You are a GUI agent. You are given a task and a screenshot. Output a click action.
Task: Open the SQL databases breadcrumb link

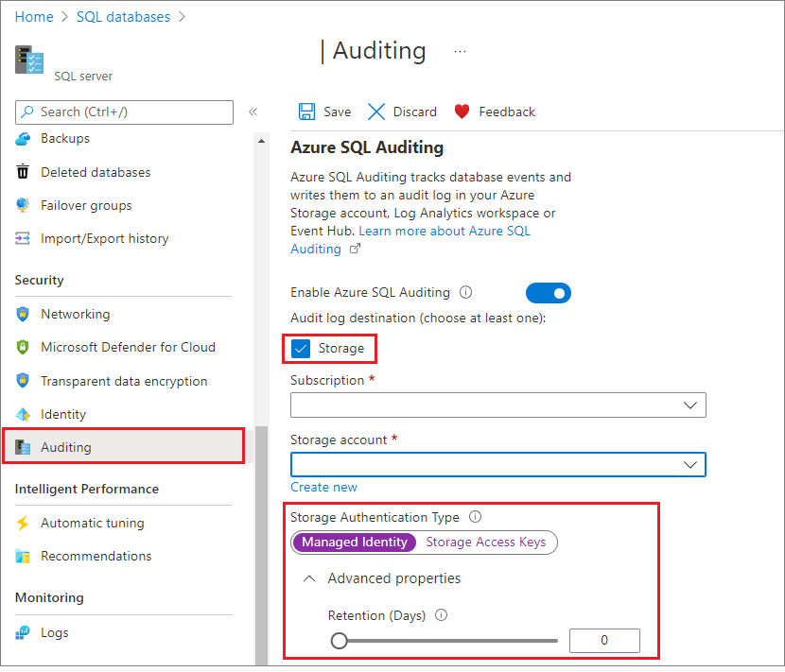click(x=123, y=17)
